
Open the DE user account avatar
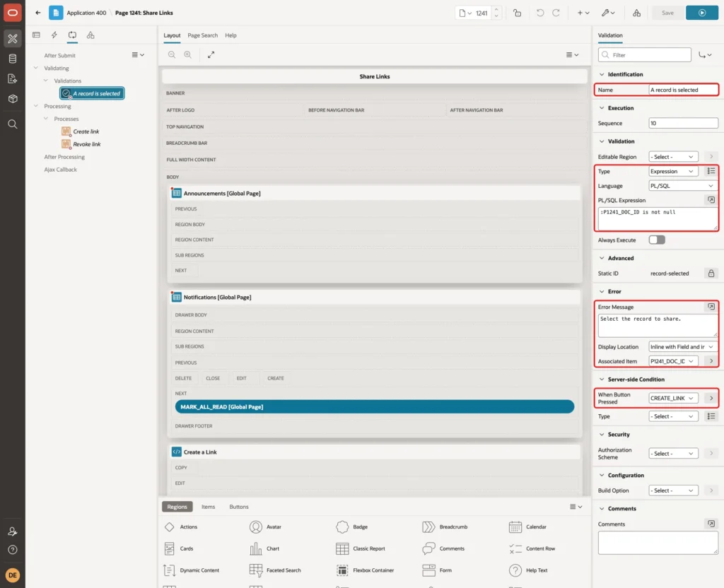13,575
